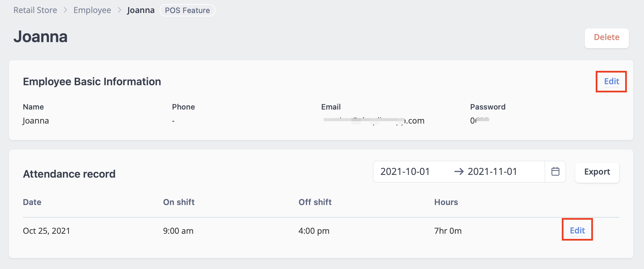
Task: Click the On shift column header
Action: pos(179,202)
